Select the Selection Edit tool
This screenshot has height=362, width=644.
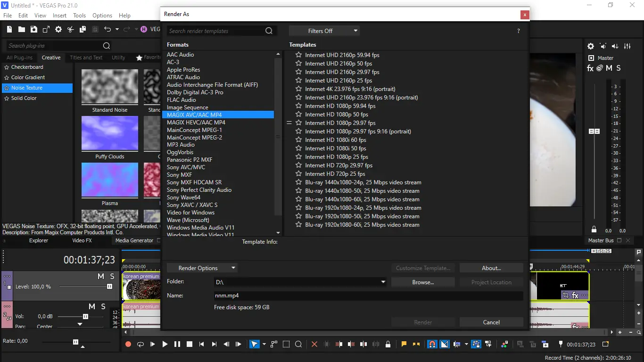tap(286, 344)
